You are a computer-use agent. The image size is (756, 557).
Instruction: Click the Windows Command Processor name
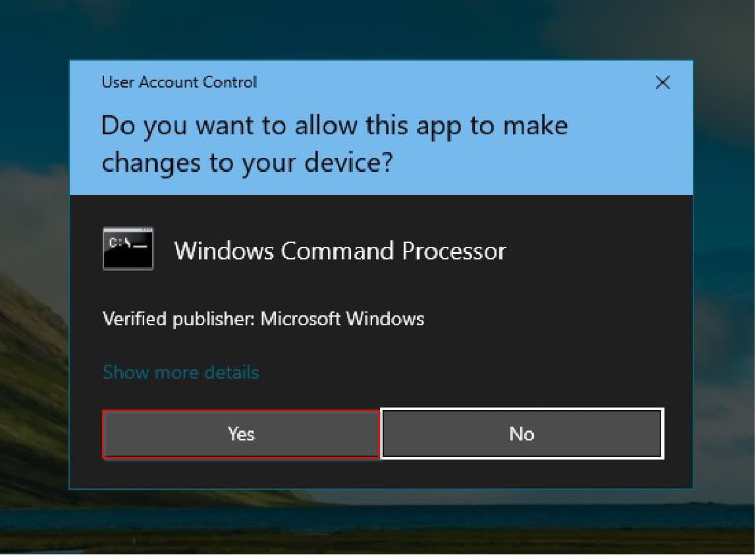coord(340,251)
